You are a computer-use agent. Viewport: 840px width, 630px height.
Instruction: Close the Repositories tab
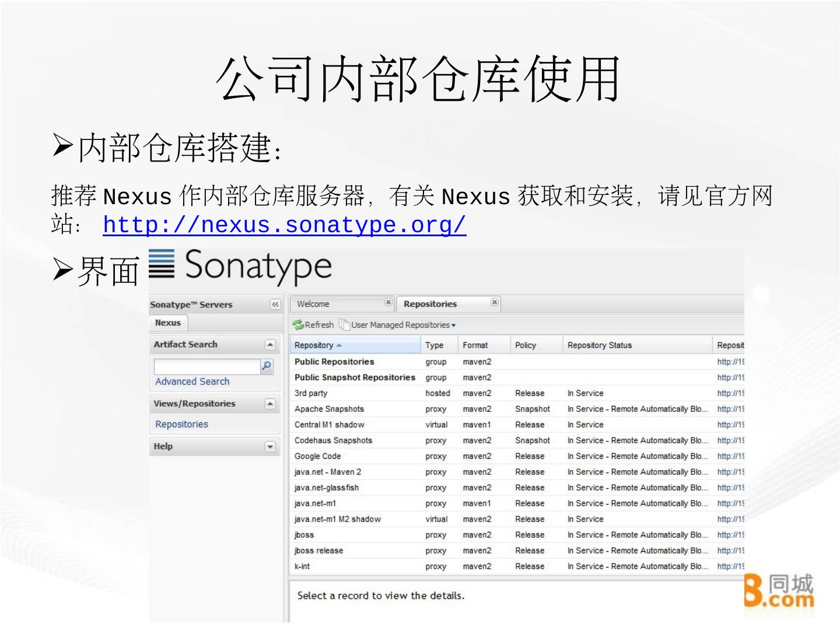tap(495, 302)
